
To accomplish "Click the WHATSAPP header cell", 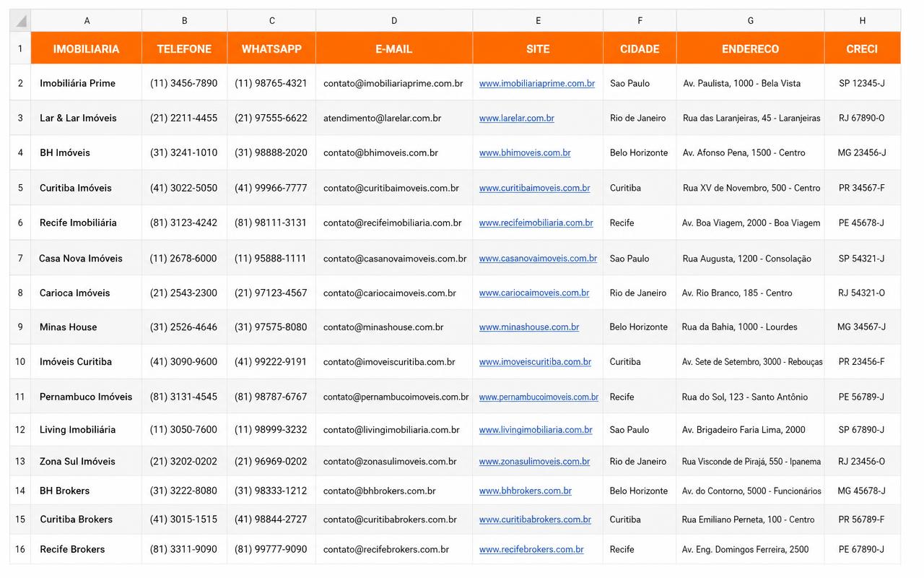I will 271,48.
